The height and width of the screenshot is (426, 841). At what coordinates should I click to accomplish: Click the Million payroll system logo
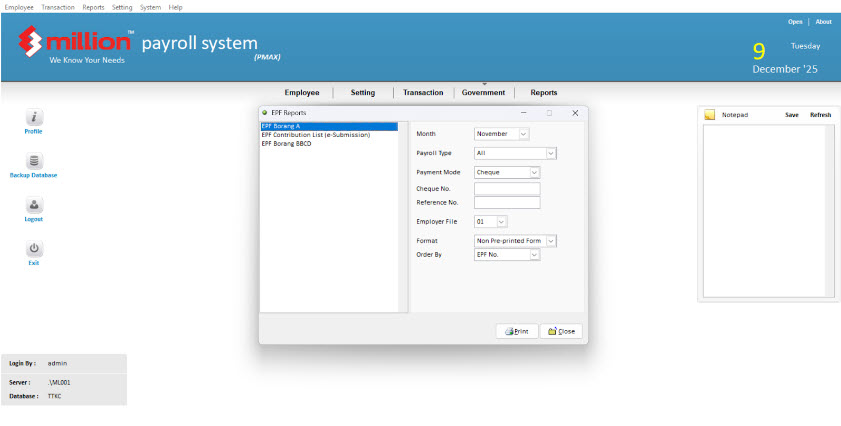[x=76, y=45]
